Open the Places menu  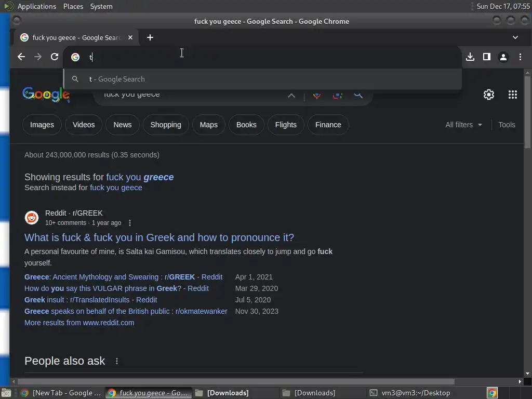pos(73,6)
